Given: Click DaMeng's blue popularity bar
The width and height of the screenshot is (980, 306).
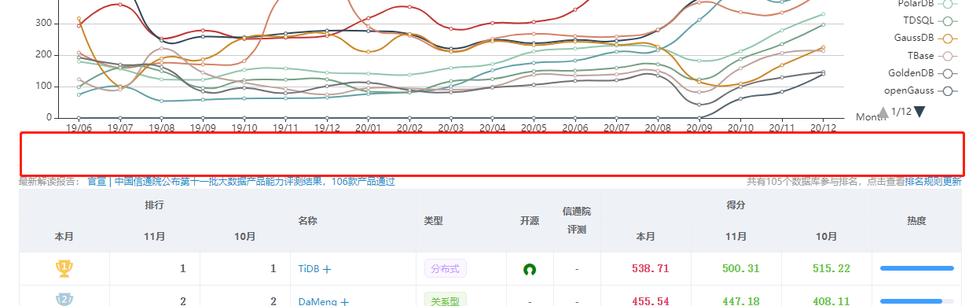Looking at the screenshot, I should [x=912, y=300].
